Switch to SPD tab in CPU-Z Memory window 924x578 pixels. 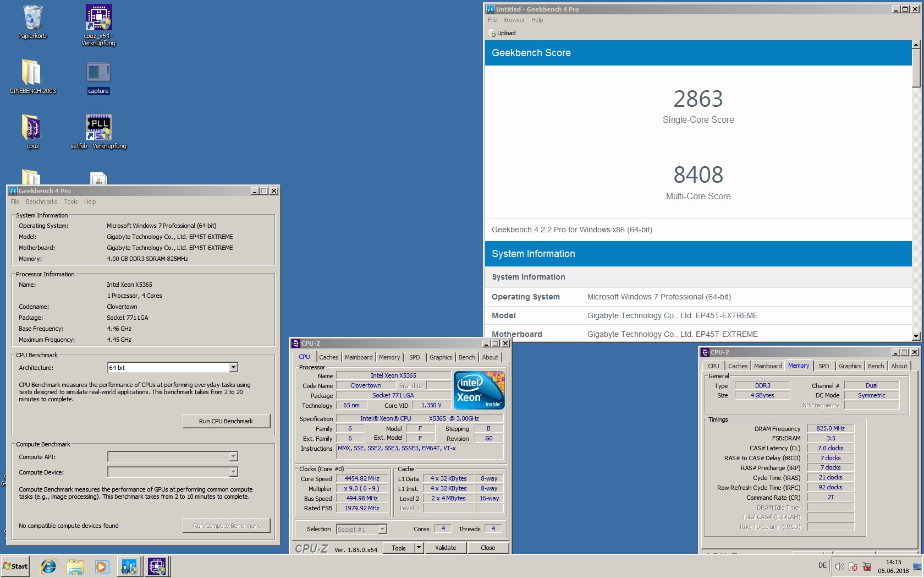click(823, 366)
